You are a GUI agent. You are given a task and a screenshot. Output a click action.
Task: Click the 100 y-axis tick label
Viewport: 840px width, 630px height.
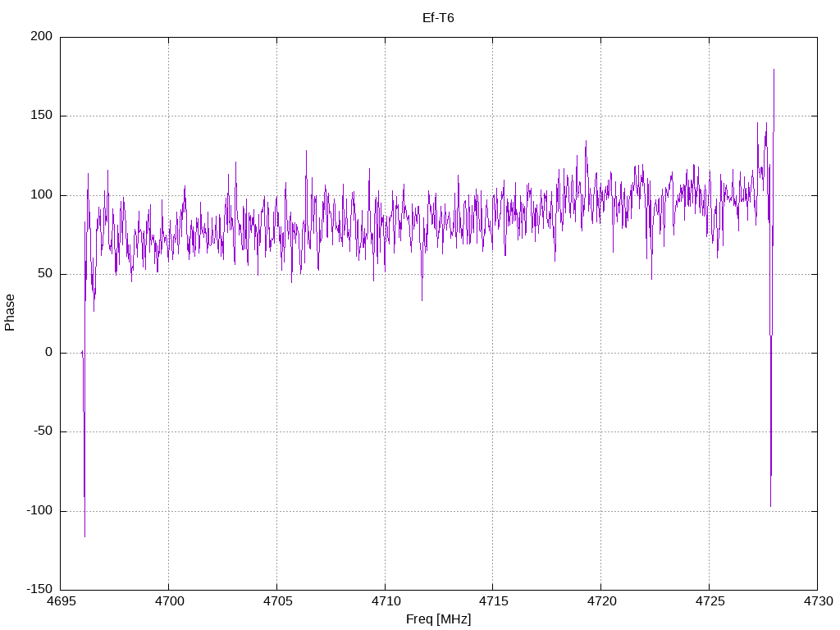tap(42, 194)
